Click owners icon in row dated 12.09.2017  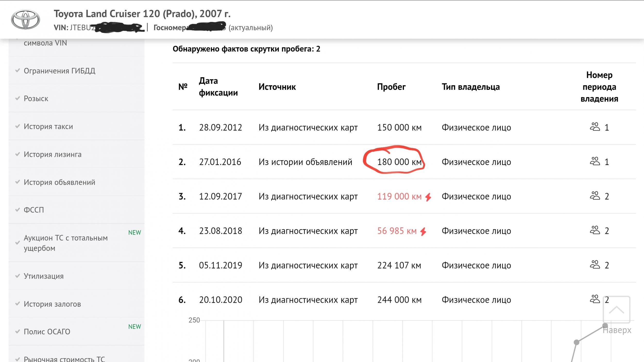click(595, 196)
